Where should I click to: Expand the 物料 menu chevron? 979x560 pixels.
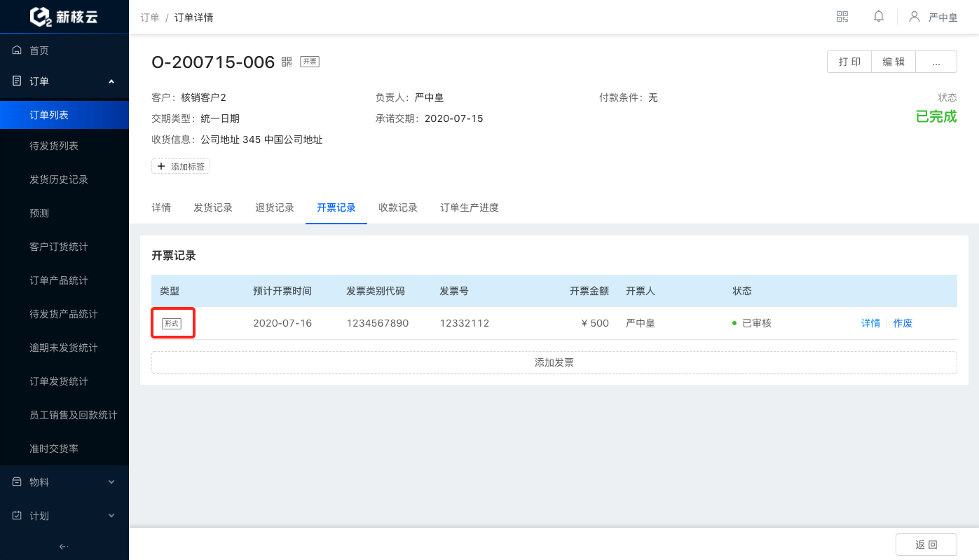[111, 482]
